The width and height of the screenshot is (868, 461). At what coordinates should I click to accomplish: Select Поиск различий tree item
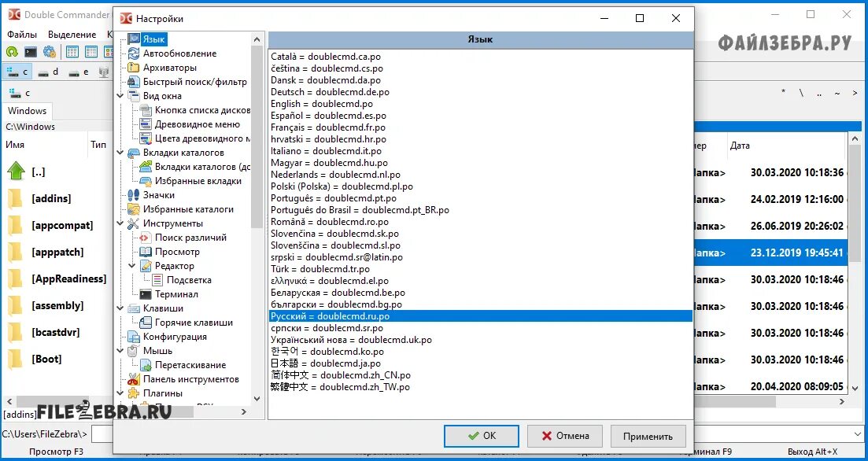[190, 238]
